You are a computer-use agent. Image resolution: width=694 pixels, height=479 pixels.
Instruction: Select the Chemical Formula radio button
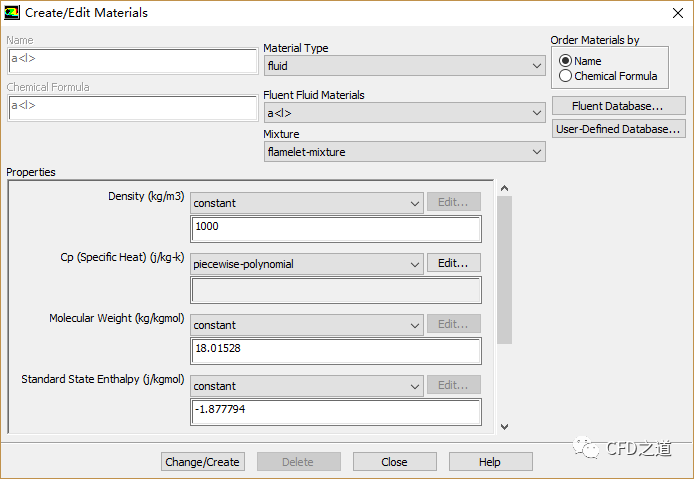tap(566, 76)
